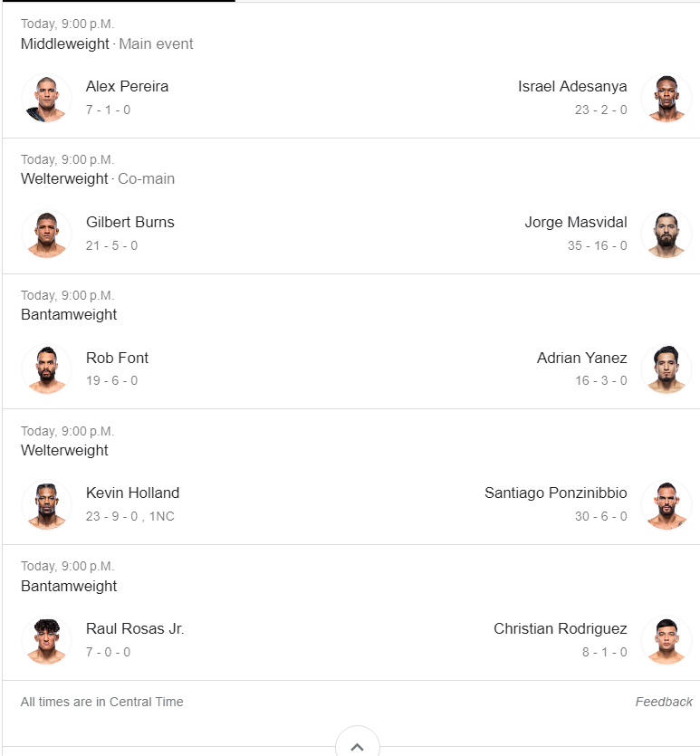Open Raul Rosas Jr.'s photo
This screenshot has height=756, width=700.
coord(46,640)
